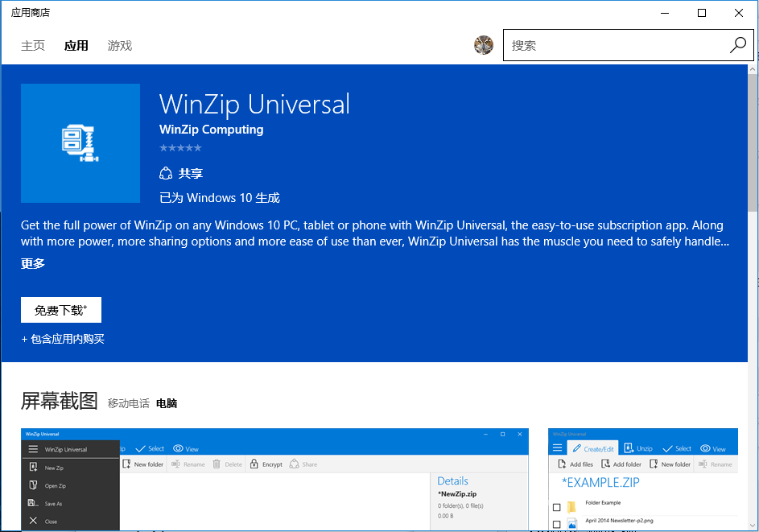This screenshot has height=532, width=759.
Task: Select the Share icon beside Encrypt
Action: click(x=294, y=464)
